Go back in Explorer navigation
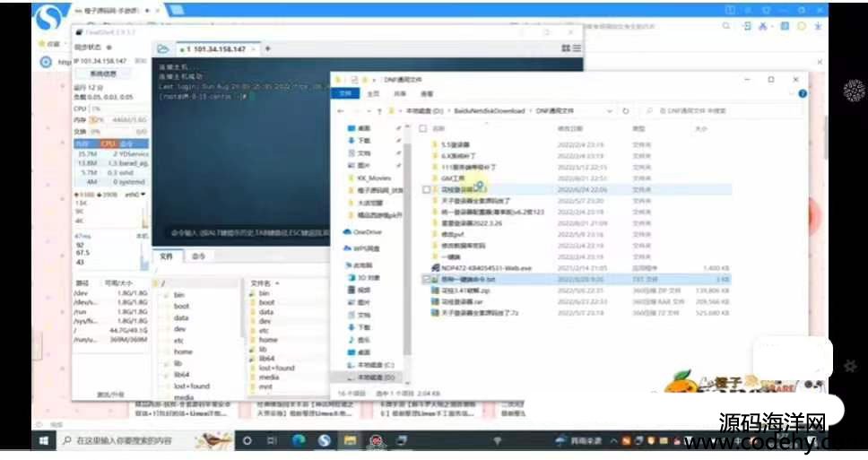This screenshot has width=868, height=460. click(x=341, y=111)
